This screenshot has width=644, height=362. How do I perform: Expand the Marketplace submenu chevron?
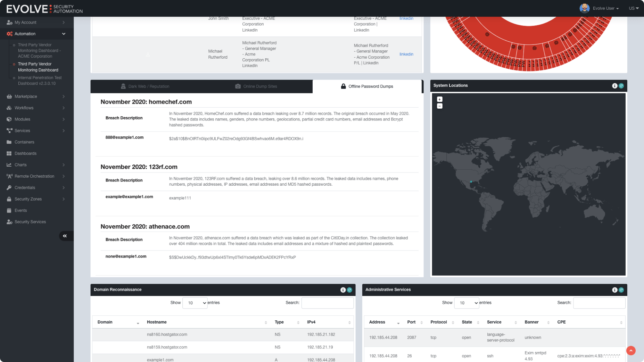pos(64,96)
